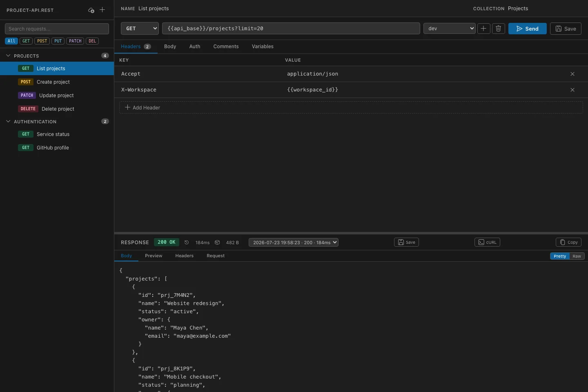Click "maya@example.com" in response body

coord(202,336)
